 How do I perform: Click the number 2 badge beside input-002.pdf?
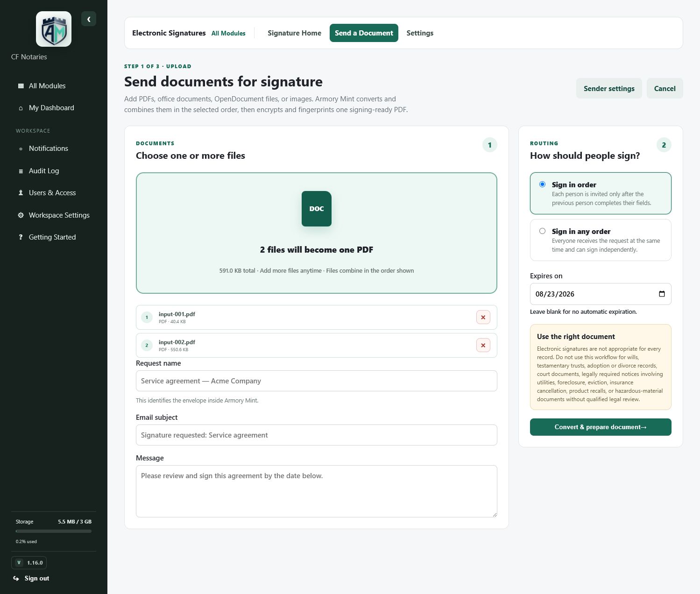click(x=147, y=346)
